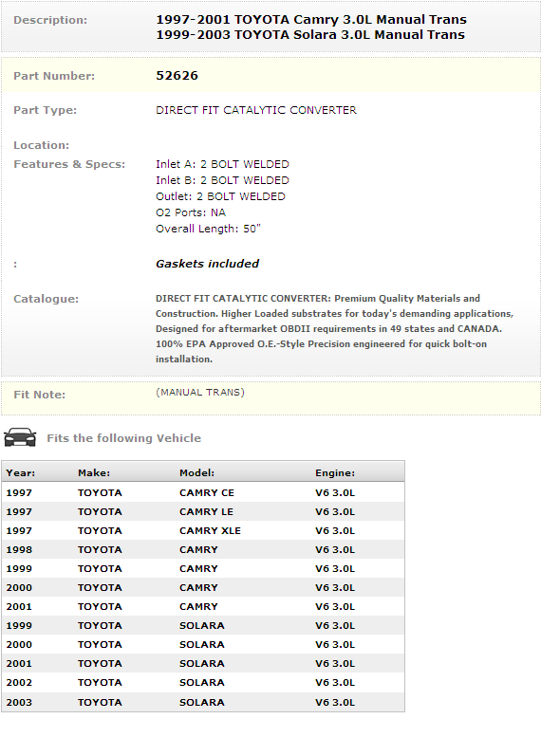Click the Fits the following Vehicle heading
This screenshot has width=541, height=756.
(x=124, y=438)
